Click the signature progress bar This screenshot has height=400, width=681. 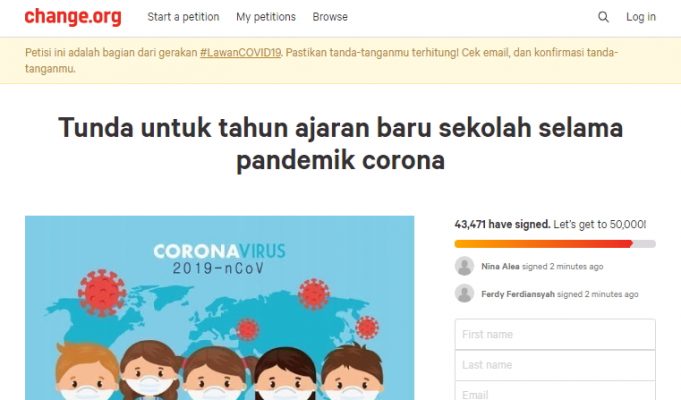tap(555, 244)
